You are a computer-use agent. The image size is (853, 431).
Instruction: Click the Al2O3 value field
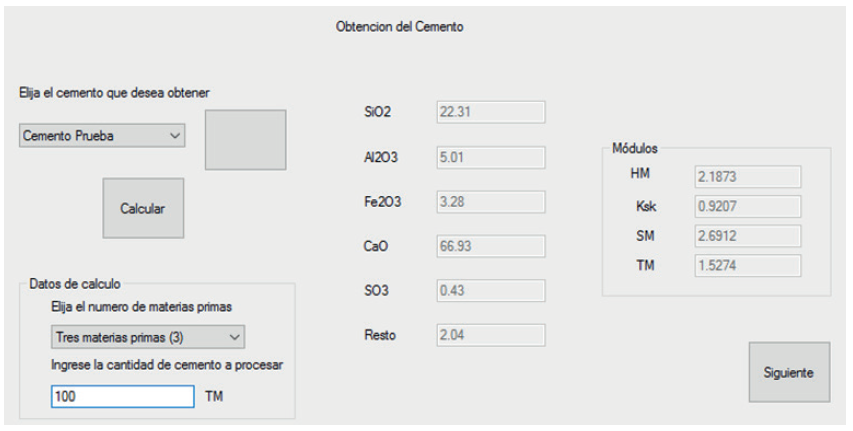(x=491, y=157)
